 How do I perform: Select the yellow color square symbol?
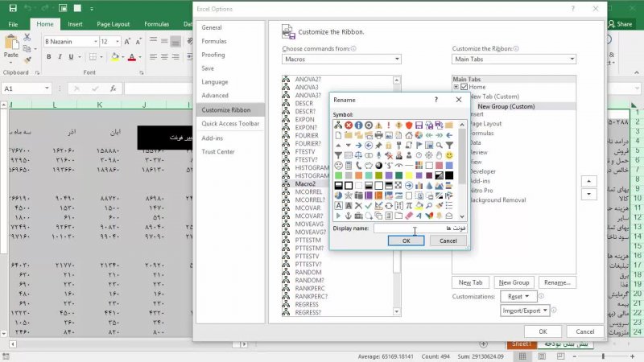click(x=409, y=175)
